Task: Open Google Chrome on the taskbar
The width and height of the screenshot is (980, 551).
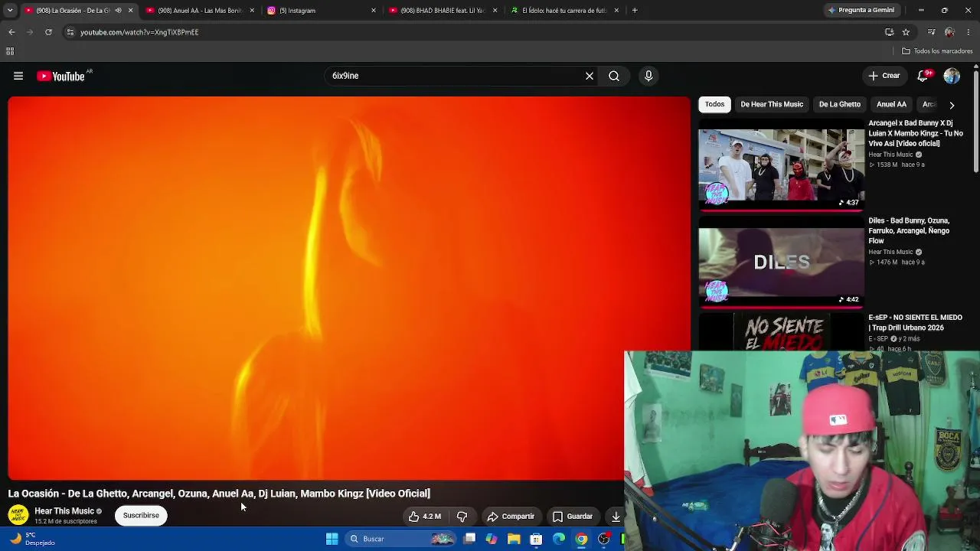Action: click(x=582, y=539)
